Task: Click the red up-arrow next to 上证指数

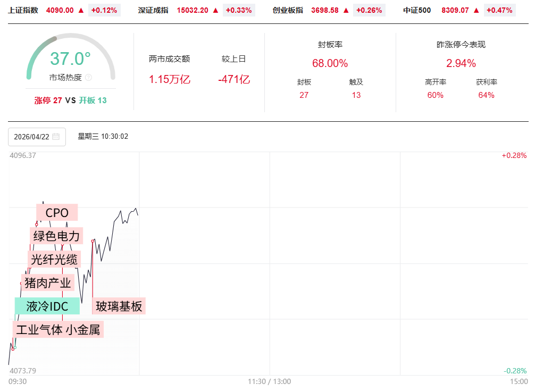Action: point(81,10)
